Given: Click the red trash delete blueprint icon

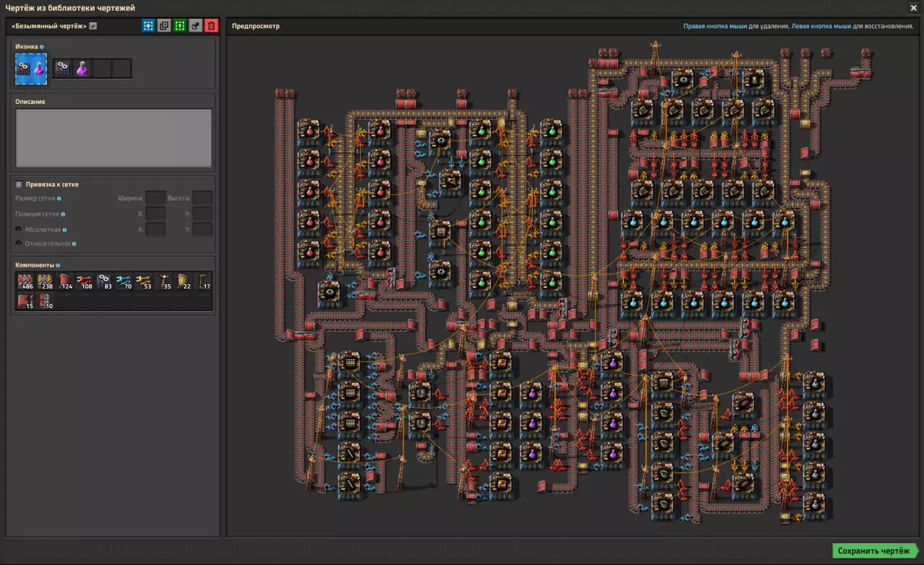Looking at the screenshot, I should pyautogui.click(x=212, y=26).
